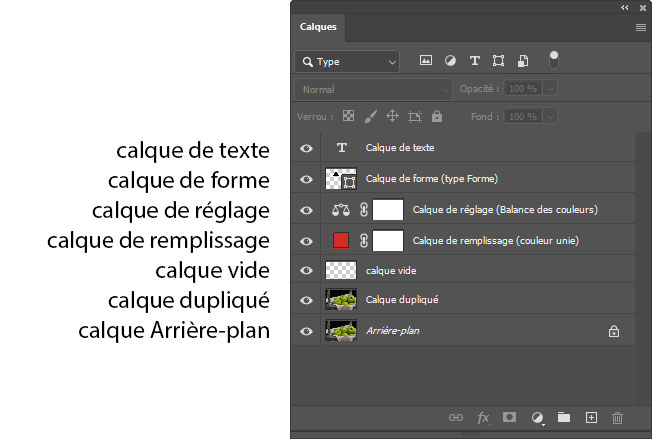
Task: Filter layers by pixel image type
Action: [425, 61]
